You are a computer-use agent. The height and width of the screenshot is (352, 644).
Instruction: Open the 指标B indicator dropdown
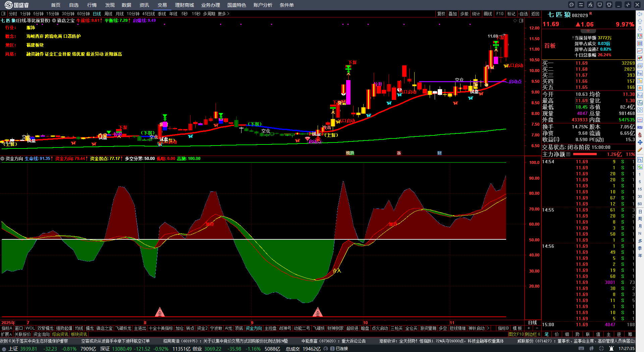click(x=503, y=328)
